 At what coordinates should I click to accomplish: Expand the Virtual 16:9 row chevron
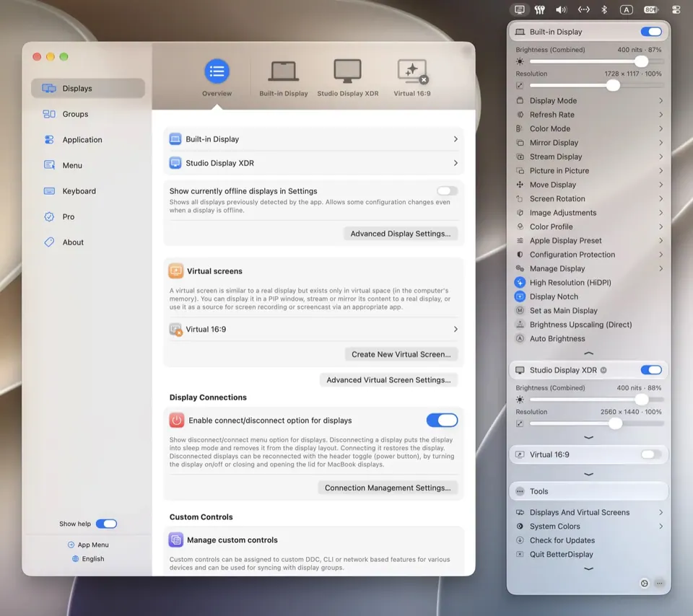[x=456, y=329]
